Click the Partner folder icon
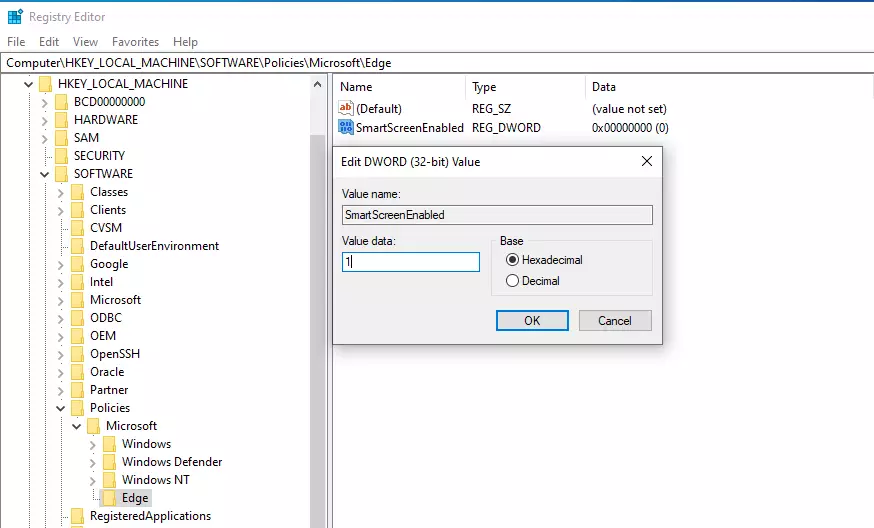The width and height of the screenshot is (874, 528). click(78, 390)
